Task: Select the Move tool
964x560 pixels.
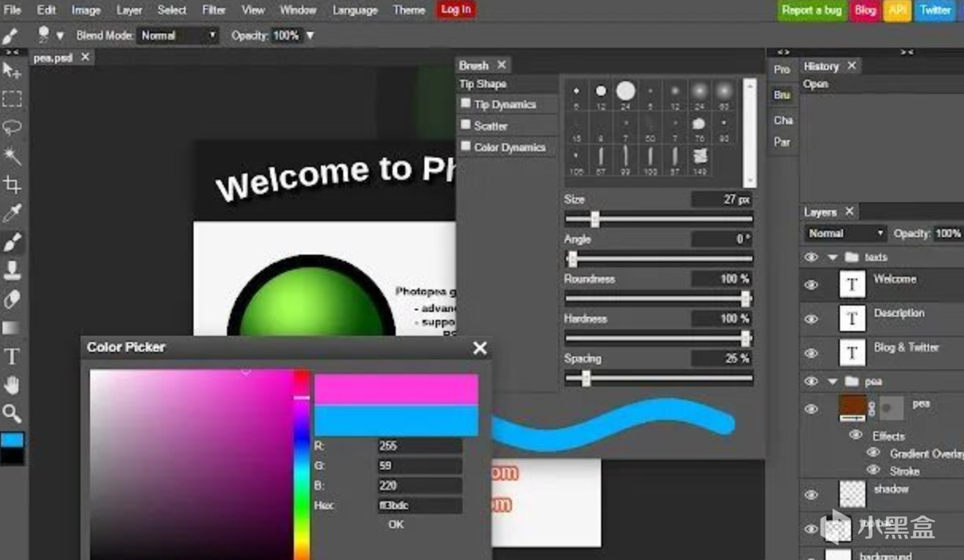Action: pos(12,71)
